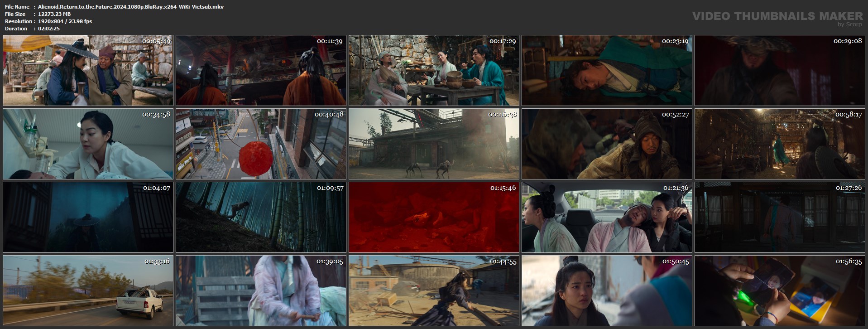Open the factory scene frame at 00:46:38
The width and height of the screenshot is (868, 329).
(x=434, y=144)
